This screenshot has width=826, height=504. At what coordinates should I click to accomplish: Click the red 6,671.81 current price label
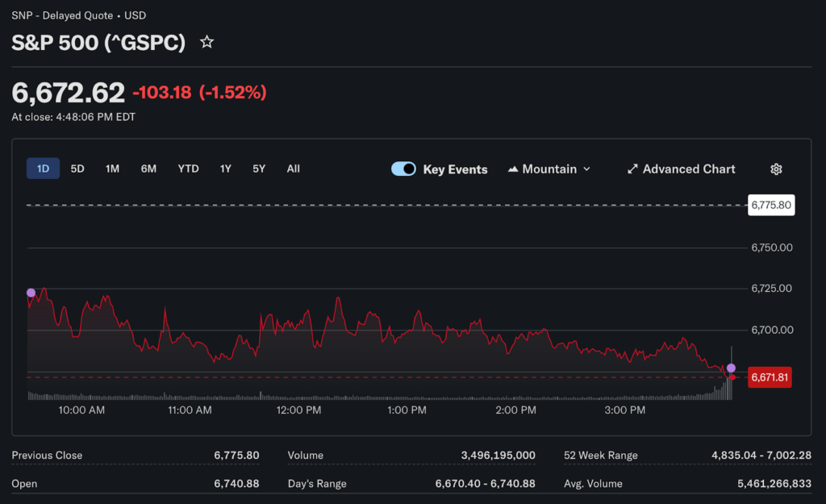pyautogui.click(x=770, y=377)
